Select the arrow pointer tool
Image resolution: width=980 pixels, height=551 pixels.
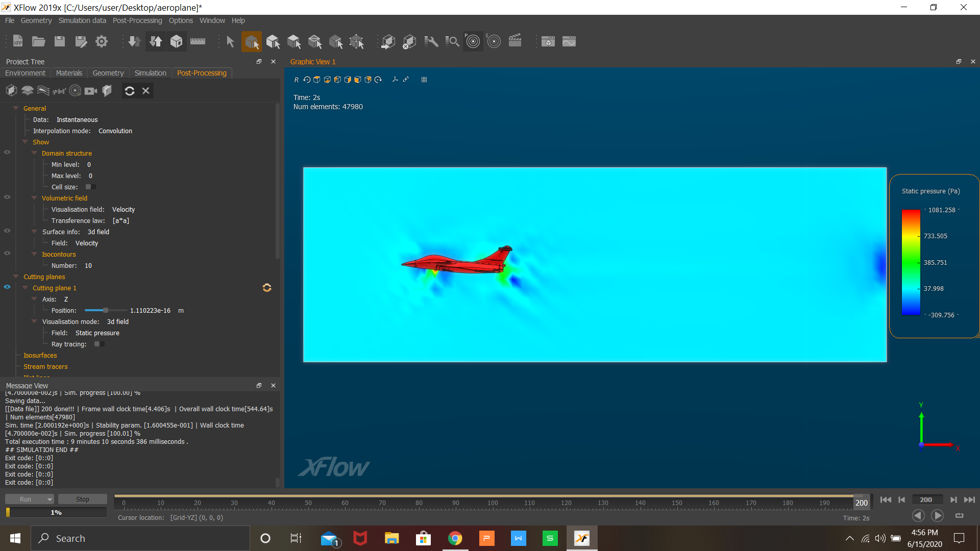pos(230,41)
